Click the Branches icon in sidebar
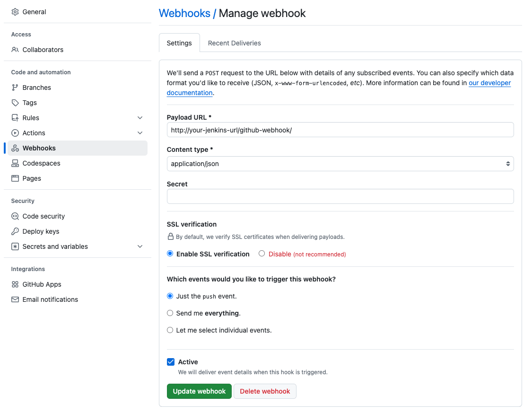The height and width of the screenshot is (413, 532). tap(15, 88)
